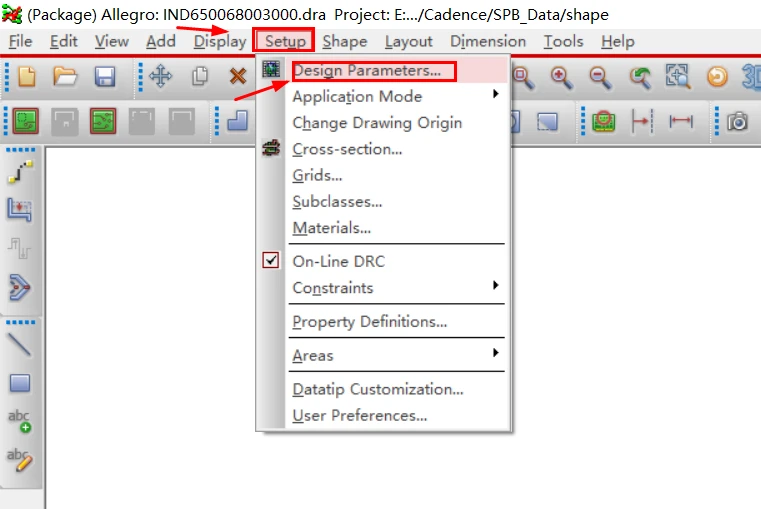Click the New file icon
This screenshot has width=761, height=509.
[27, 77]
